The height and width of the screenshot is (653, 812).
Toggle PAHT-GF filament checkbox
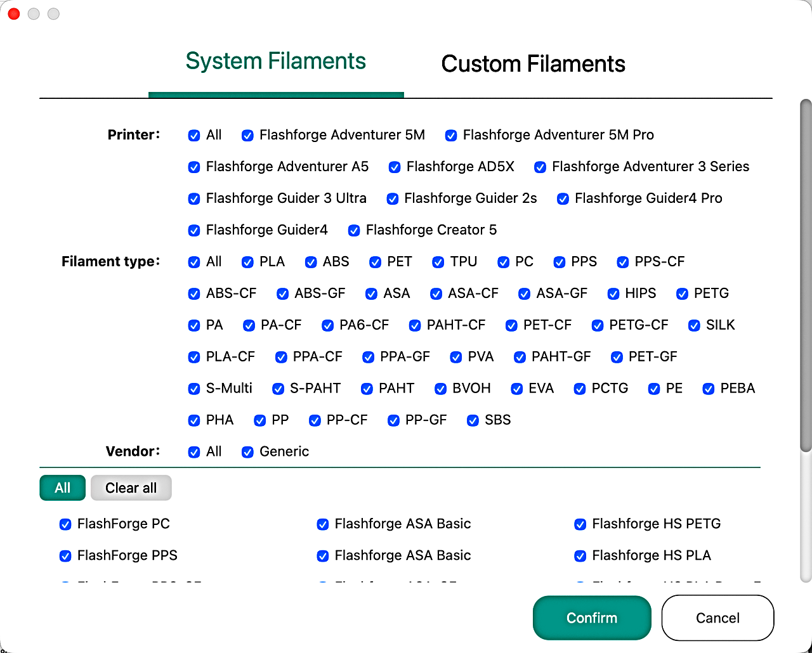[x=520, y=357]
